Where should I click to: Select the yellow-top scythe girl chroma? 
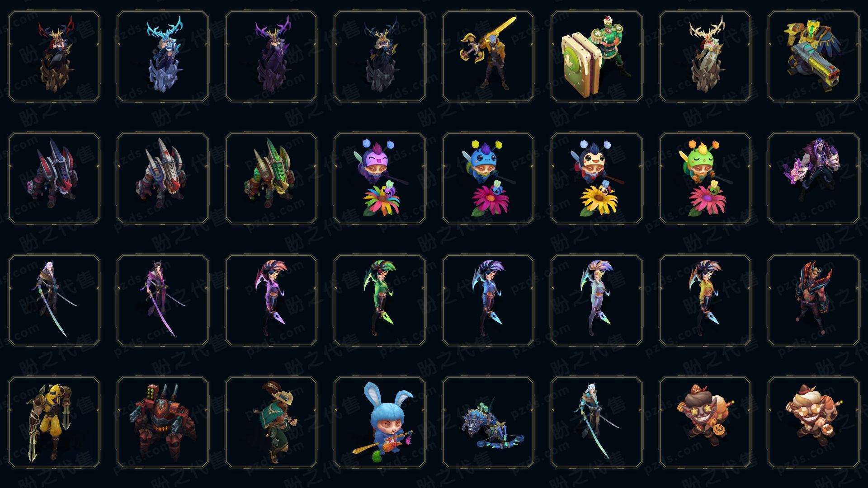tap(705, 300)
